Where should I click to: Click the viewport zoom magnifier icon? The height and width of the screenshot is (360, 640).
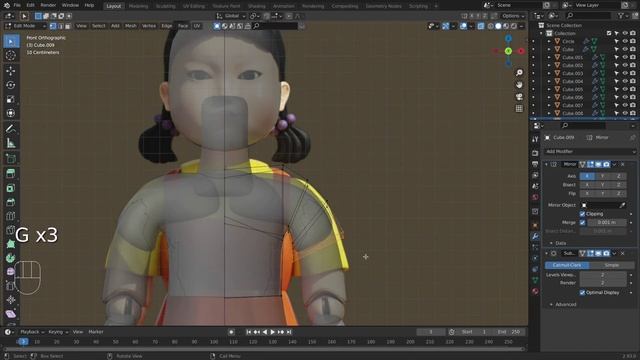pyautogui.click(x=519, y=73)
